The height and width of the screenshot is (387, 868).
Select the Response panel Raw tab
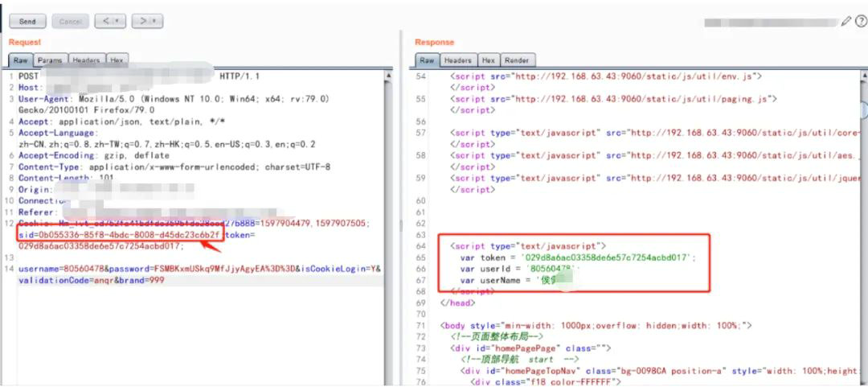click(427, 60)
